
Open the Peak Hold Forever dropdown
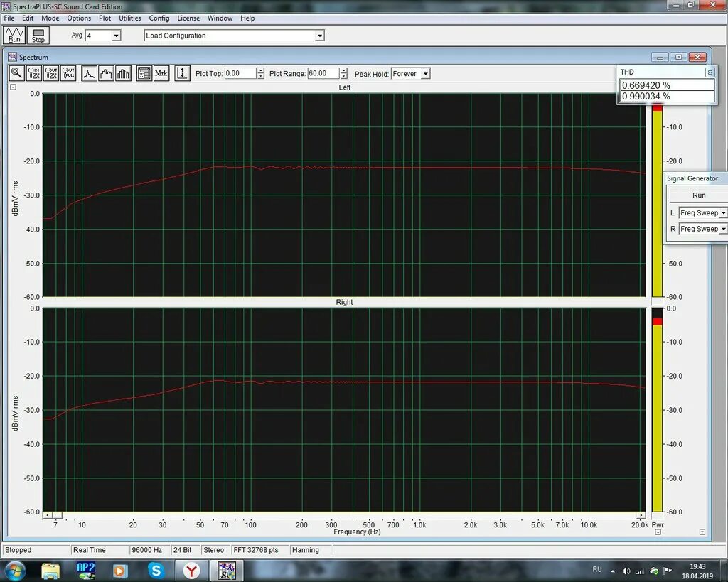tap(425, 74)
